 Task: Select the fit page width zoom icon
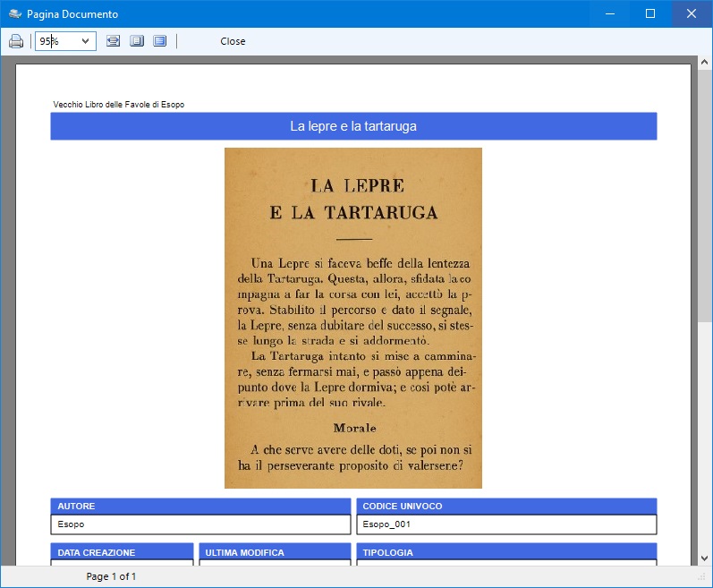pos(113,41)
